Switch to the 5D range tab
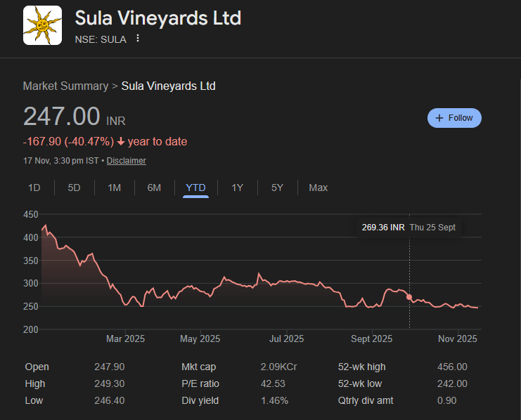Image resolution: width=521 pixels, height=420 pixels. (74, 188)
